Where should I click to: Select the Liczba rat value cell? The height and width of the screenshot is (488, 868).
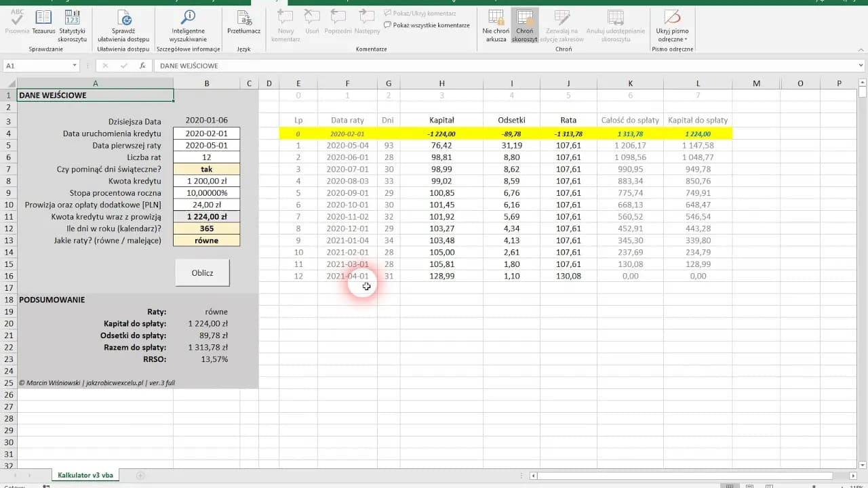[206, 157]
